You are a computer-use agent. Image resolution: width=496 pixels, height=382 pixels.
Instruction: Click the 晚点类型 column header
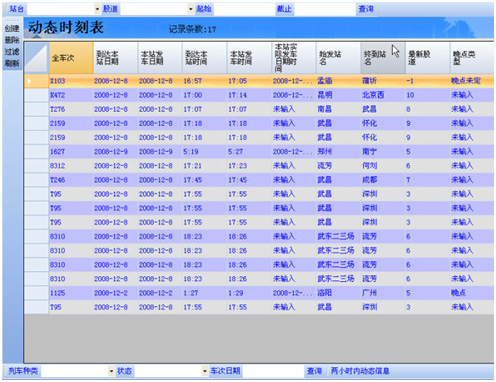pos(472,58)
